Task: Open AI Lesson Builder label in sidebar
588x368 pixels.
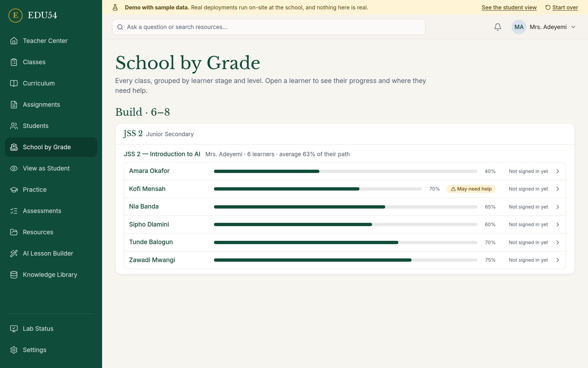Action: pyautogui.click(x=48, y=253)
